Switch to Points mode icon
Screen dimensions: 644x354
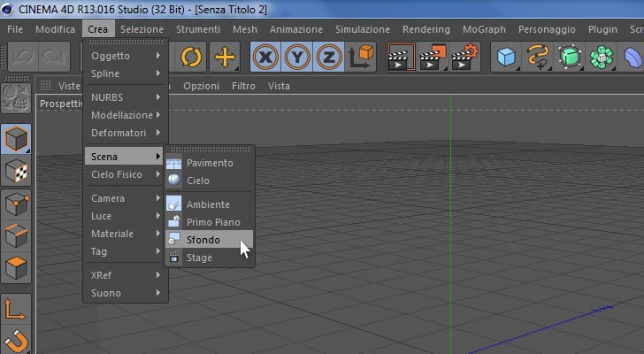point(16,204)
